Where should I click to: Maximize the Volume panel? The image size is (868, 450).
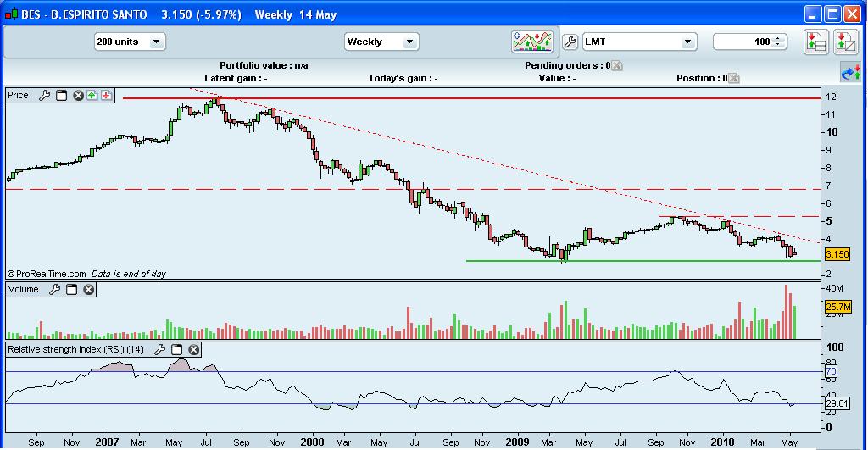(x=71, y=290)
